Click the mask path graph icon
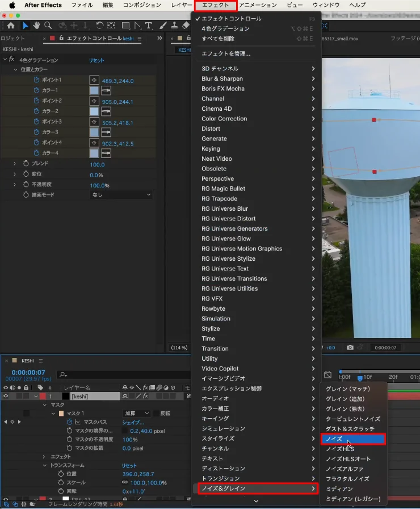The height and width of the screenshot is (509, 420). click(78, 422)
